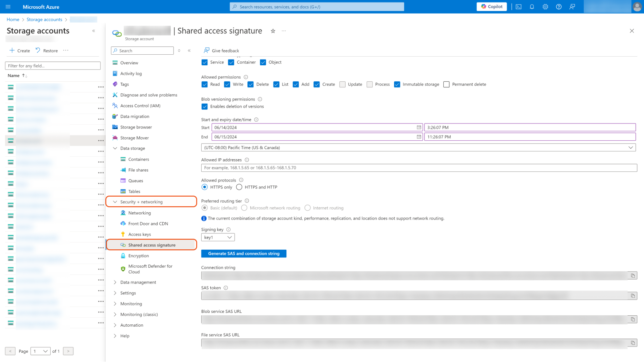
Task: Favorite this page with star icon
Action: [273, 31]
